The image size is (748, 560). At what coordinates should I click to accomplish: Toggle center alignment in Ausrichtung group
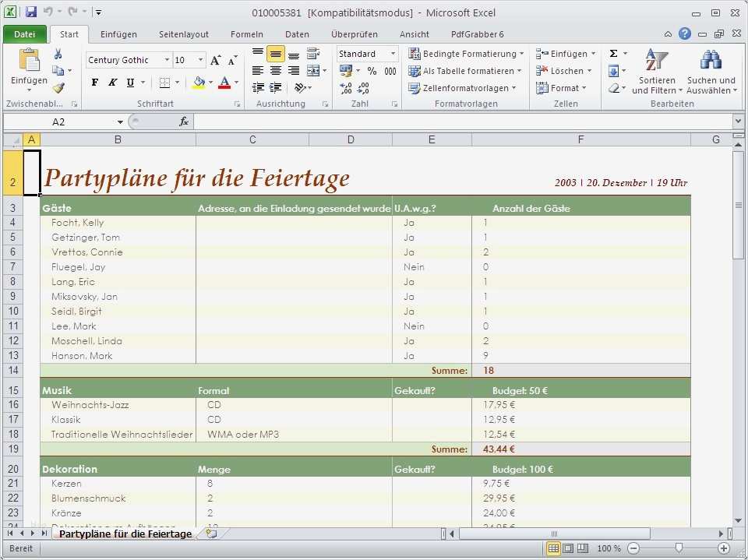point(275,70)
